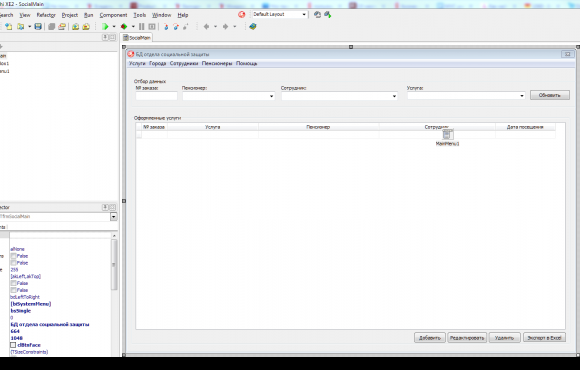Toggle False checkbox directly above bdLeftToRight

tap(13, 290)
